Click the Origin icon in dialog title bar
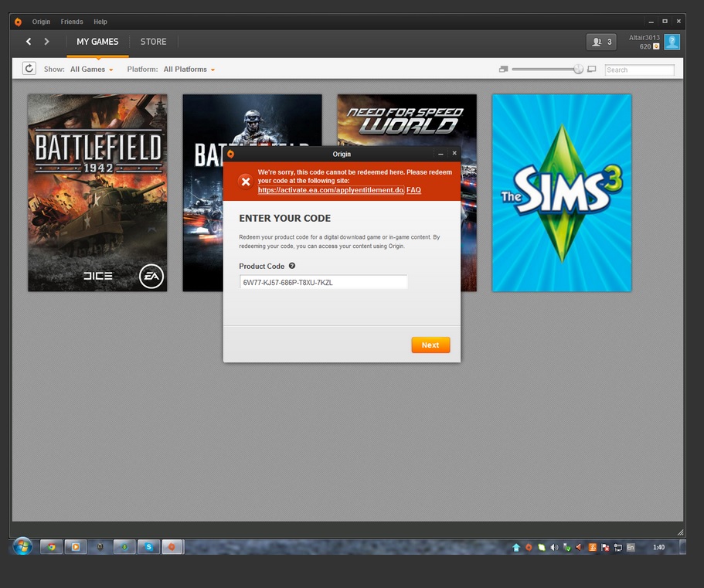Screen dimensions: 704x588 coord(231,154)
